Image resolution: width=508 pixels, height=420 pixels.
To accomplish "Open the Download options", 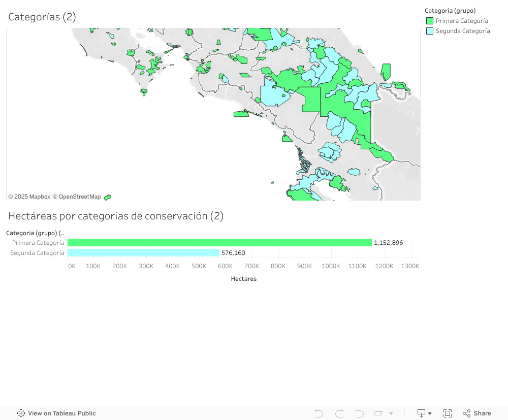I will pos(421,413).
